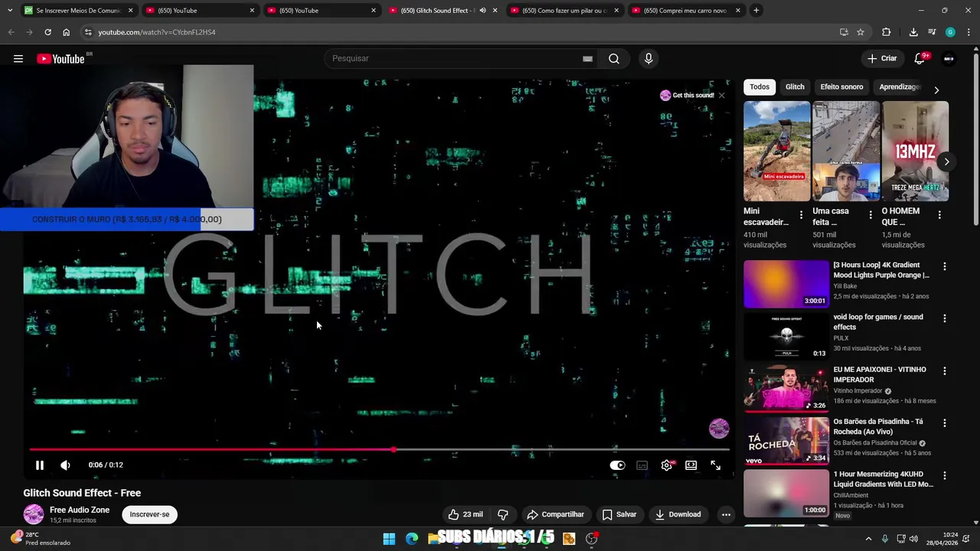
Task: Open options for Uma casa feita short
Action: 870,215
